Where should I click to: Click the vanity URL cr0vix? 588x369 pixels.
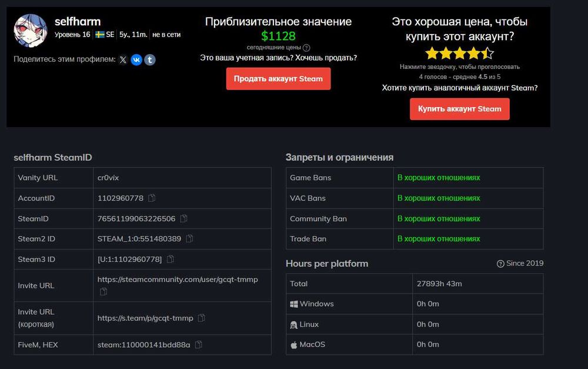coord(108,178)
